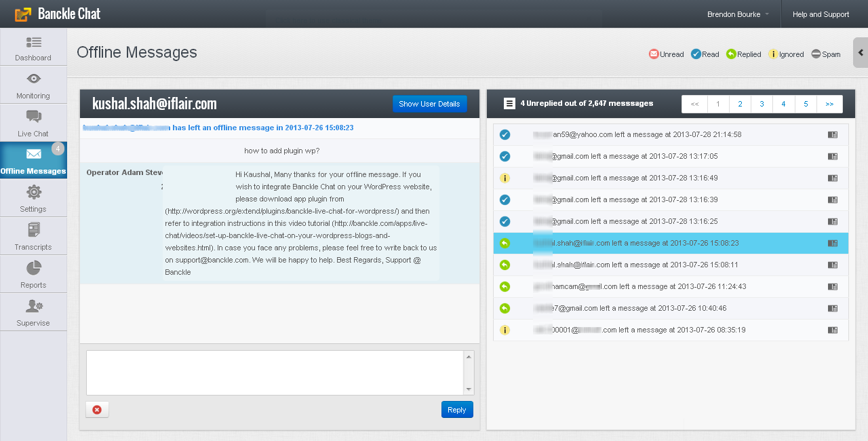
Task: Click details icon for 10:40:46 message
Action: pos(833,309)
